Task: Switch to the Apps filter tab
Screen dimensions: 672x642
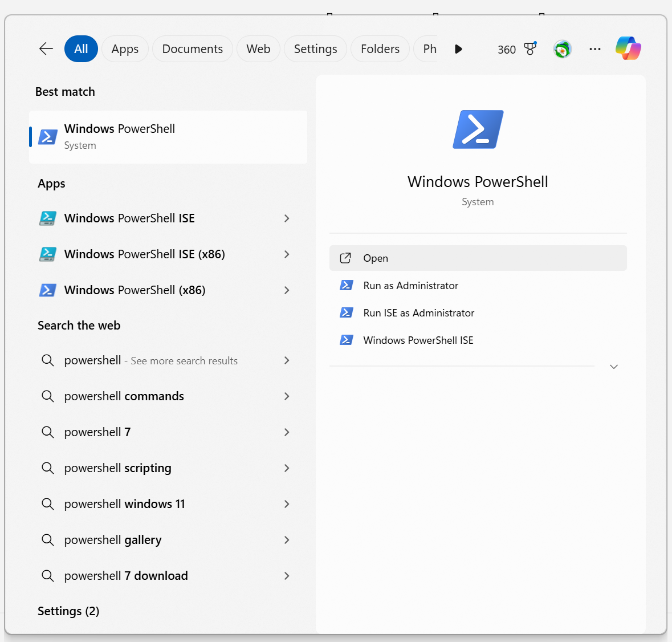Action: (x=125, y=49)
